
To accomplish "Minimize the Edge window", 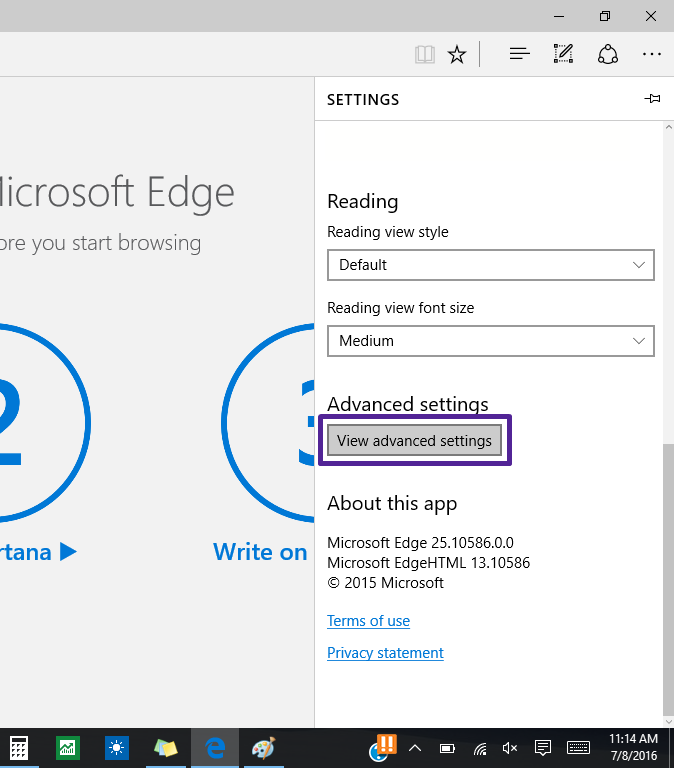I will (x=559, y=16).
